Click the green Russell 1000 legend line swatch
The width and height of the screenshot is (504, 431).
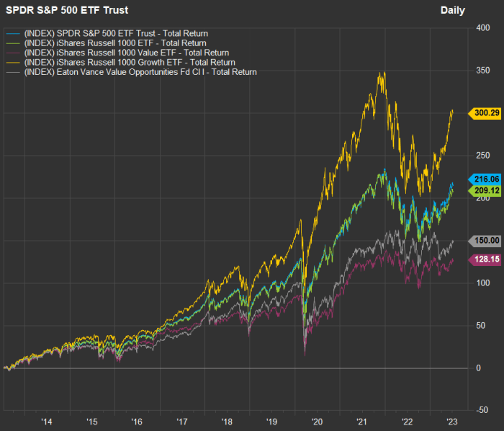coord(13,43)
